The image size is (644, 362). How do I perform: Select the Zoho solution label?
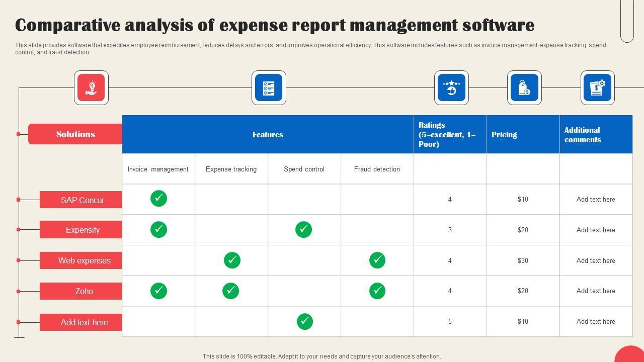click(84, 291)
